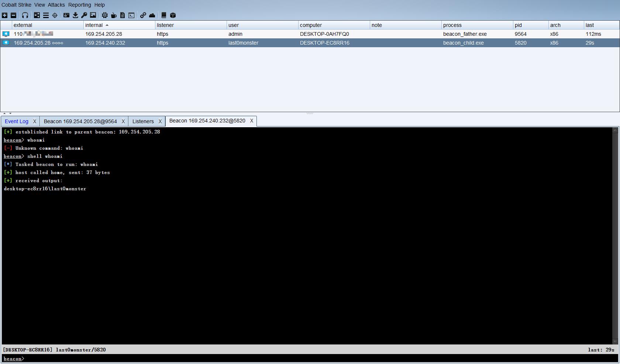
Task: Open screenshots picture icon
Action: tap(93, 15)
